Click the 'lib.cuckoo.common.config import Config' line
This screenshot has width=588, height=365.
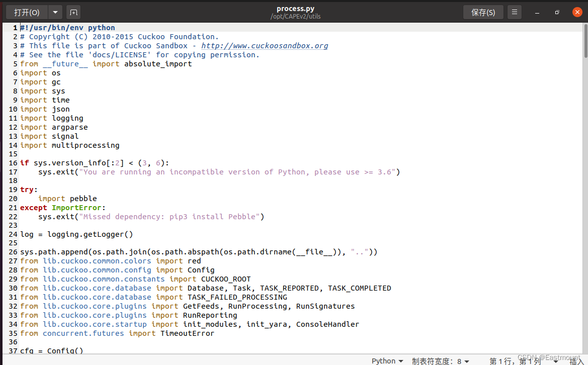[x=117, y=270]
